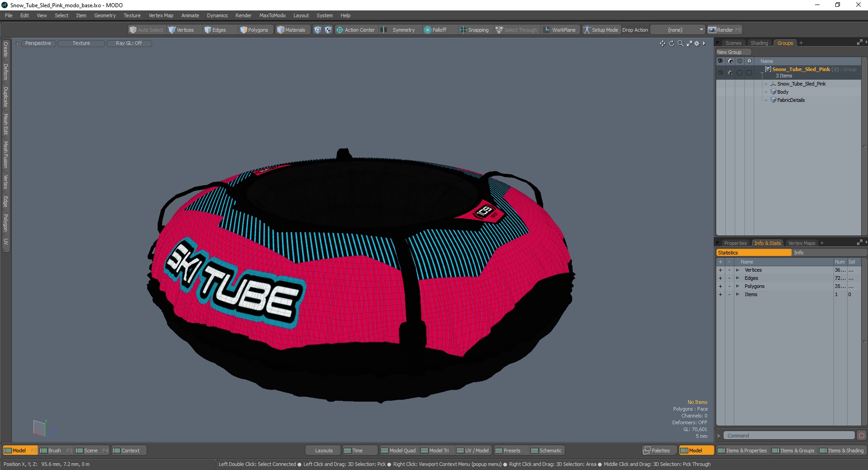Expand the Vertices statistics row
Viewport: 868px width, 470px height.
pyautogui.click(x=738, y=270)
